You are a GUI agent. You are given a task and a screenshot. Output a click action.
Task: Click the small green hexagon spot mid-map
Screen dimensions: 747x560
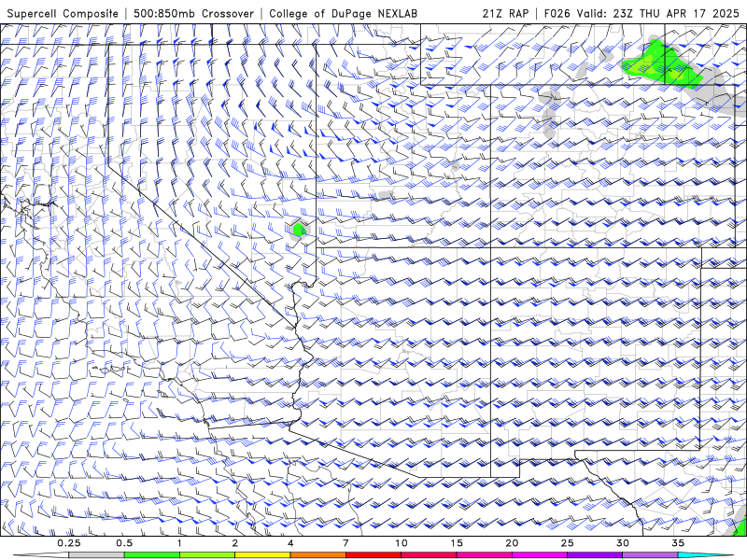pos(299,230)
